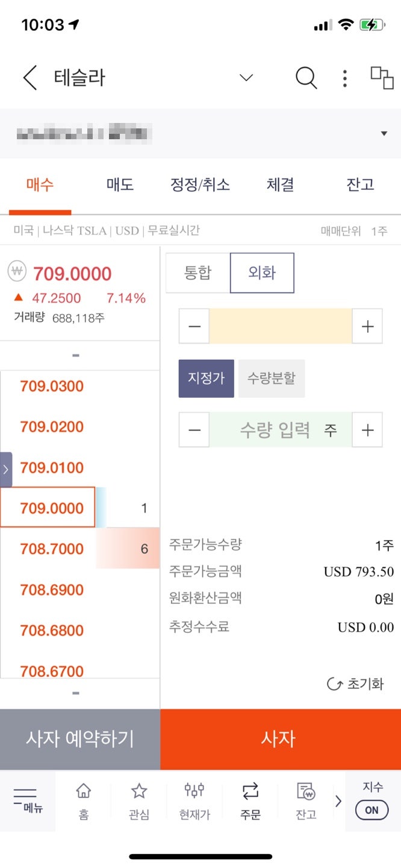Open the account selection dropdown
This screenshot has width=401, height=868.
coord(384,133)
